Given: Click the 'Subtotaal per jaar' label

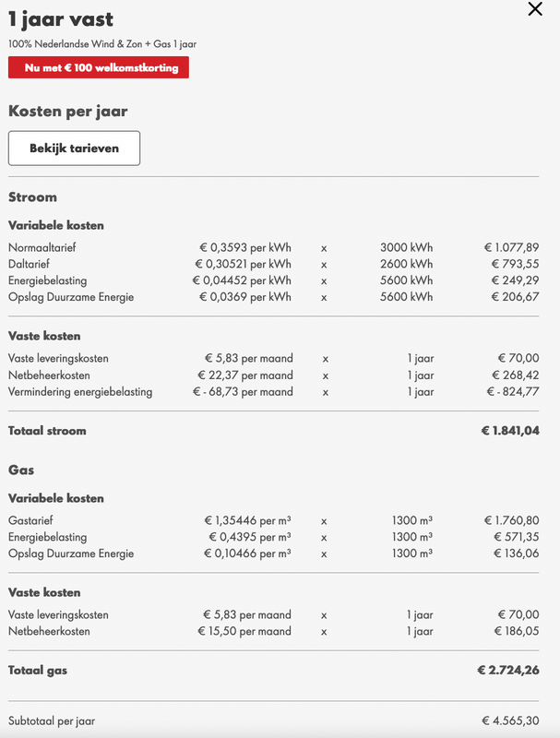Looking at the screenshot, I should (x=52, y=721).
